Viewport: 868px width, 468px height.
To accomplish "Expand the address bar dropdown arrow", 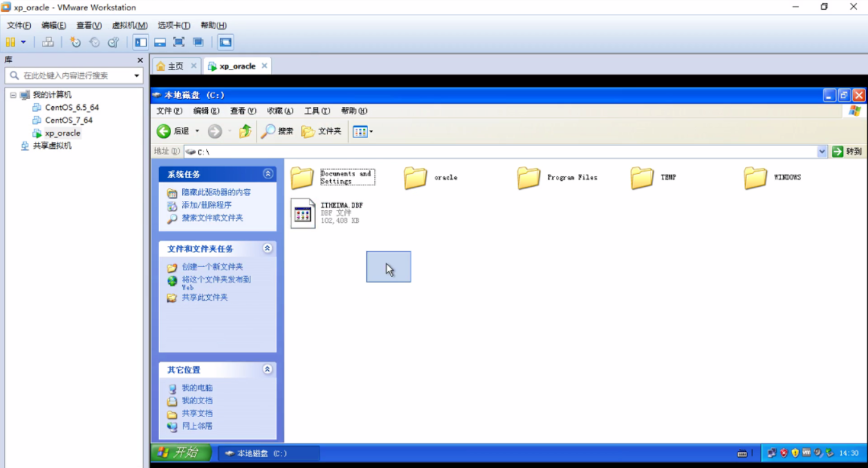I will point(822,152).
